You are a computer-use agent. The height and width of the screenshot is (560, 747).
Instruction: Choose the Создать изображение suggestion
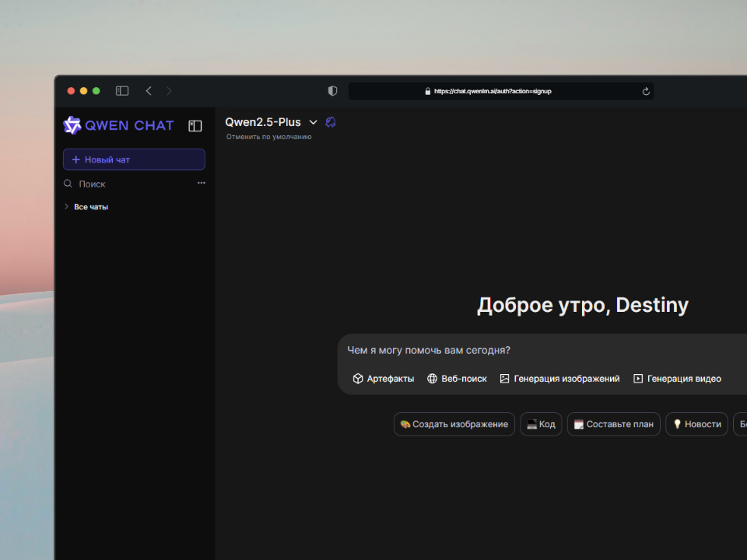[454, 424]
